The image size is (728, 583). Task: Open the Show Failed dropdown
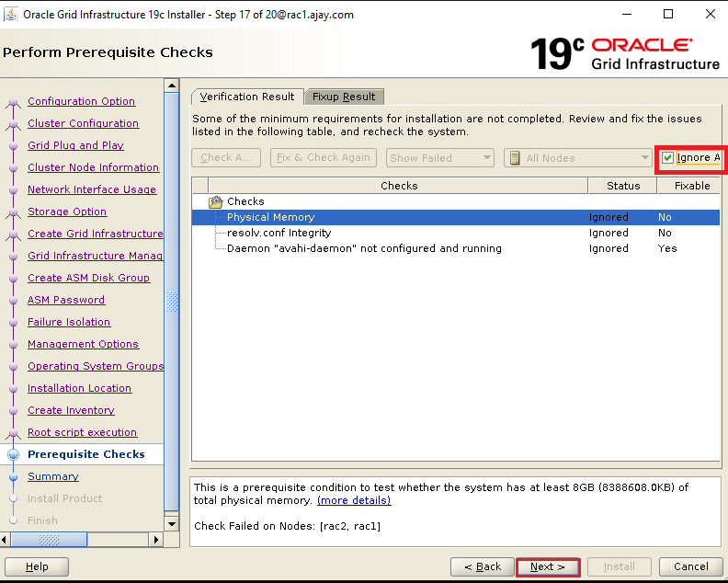pyautogui.click(x=439, y=158)
